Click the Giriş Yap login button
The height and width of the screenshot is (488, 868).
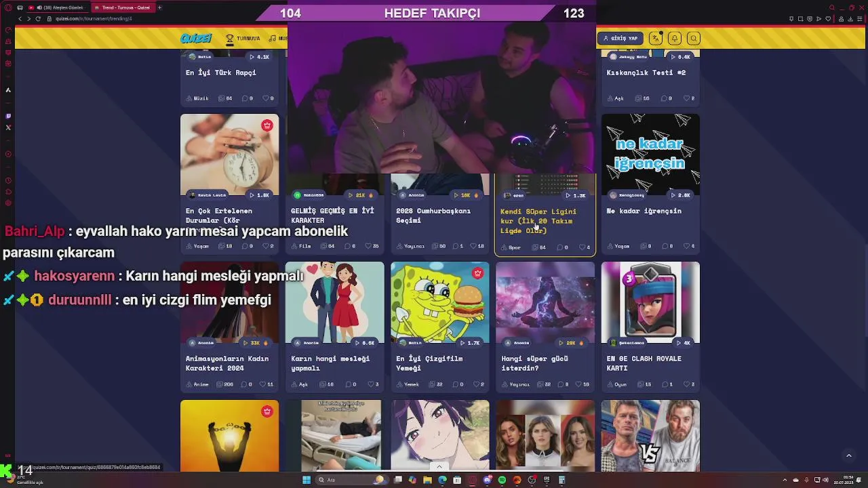coord(620,39)
